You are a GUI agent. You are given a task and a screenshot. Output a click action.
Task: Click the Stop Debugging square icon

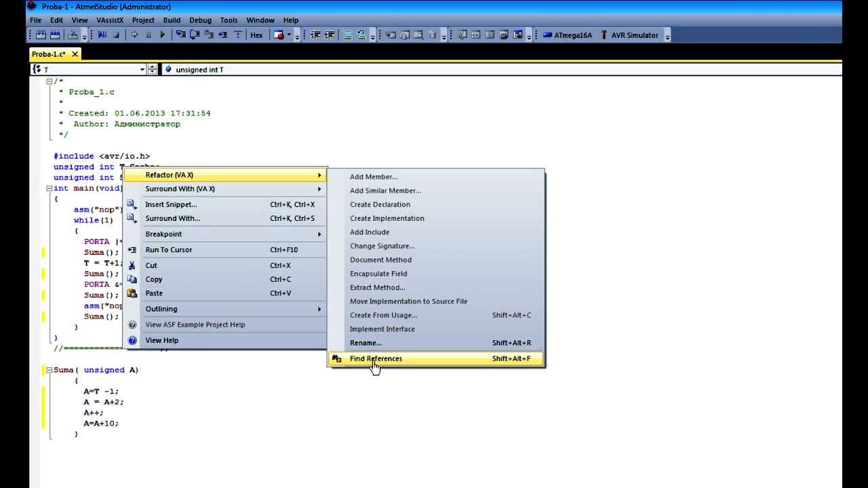click(116, 35)
